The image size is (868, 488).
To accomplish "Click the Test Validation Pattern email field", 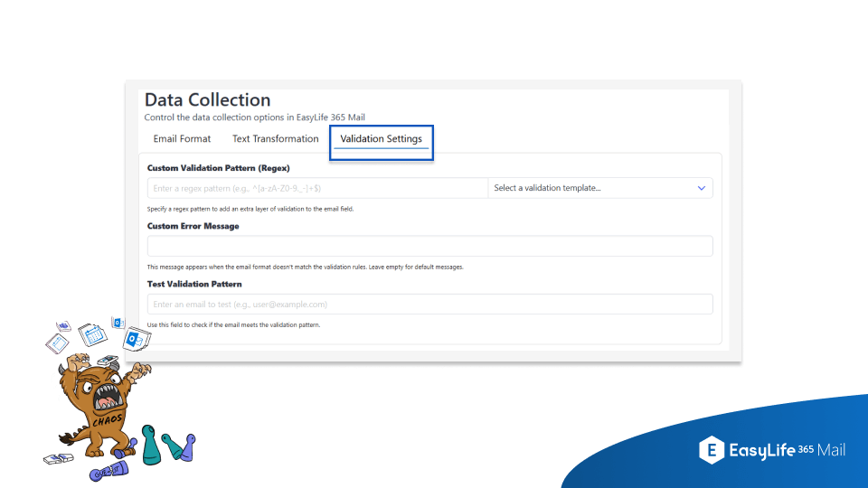I will click(429, 305).
